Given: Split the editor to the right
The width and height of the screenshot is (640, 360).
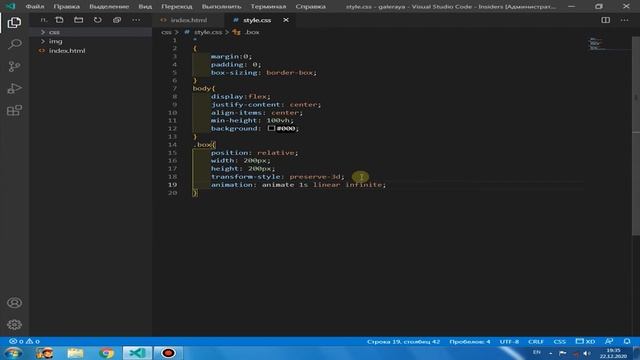Looking at the screenshot, I should [x=605, y=20].
